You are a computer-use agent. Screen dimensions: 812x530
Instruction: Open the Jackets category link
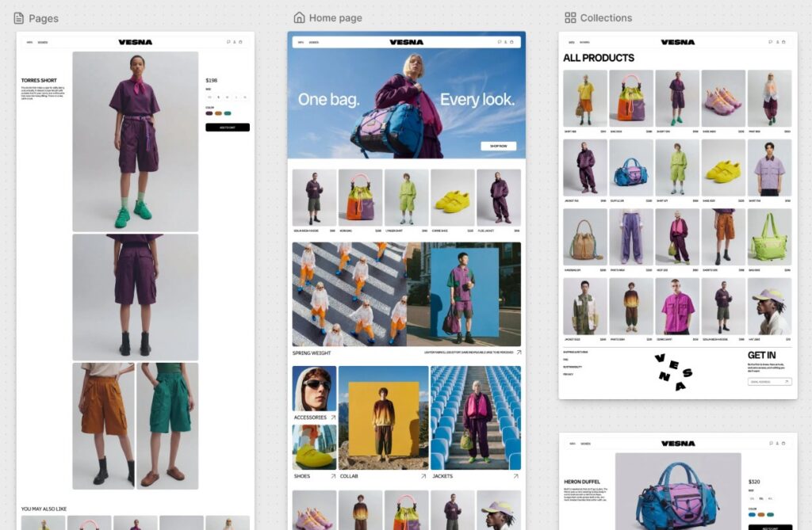coord(442,476)
